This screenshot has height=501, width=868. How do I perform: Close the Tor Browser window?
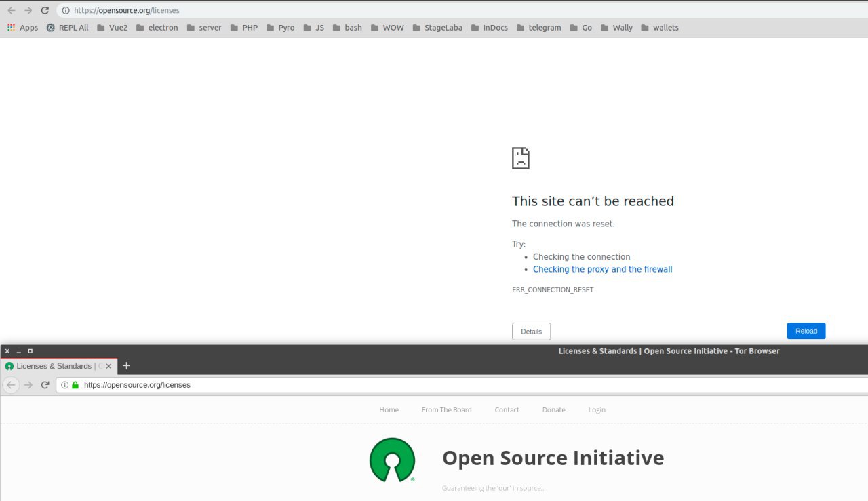tap(7, 351)
